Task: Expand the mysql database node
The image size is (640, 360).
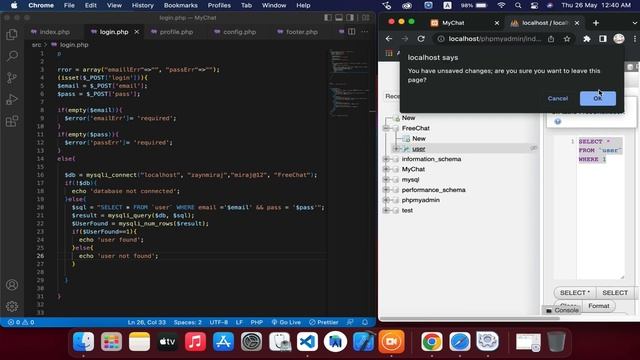Action: (x=386, y=179)
